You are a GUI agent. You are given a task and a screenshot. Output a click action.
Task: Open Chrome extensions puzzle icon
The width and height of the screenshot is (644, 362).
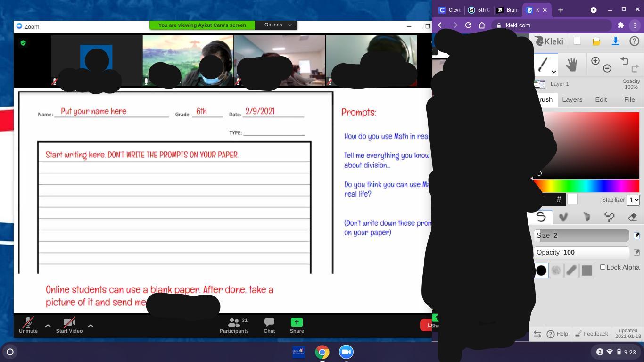pos(621,25)
